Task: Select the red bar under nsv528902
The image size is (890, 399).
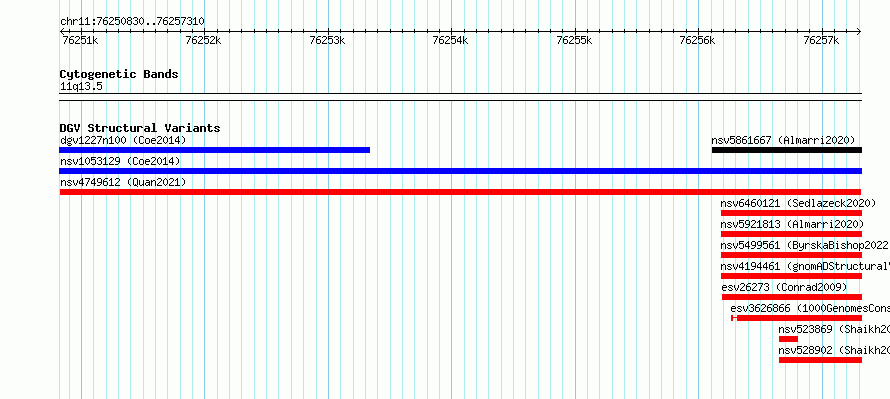Action: click(820, 360)
